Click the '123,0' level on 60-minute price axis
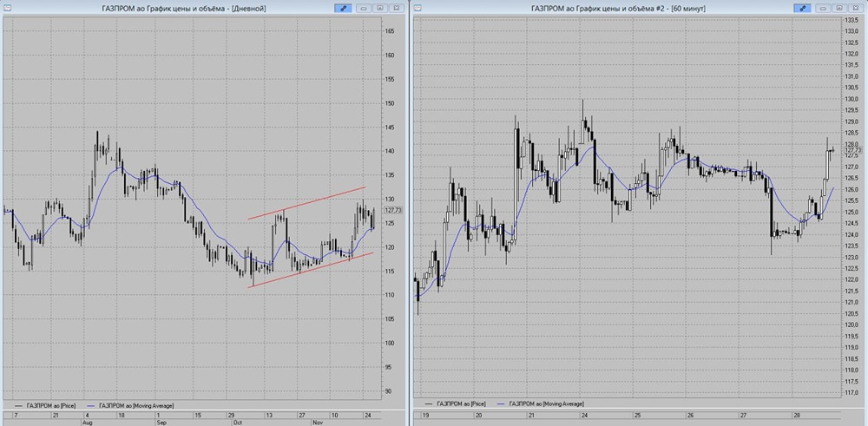The height and width of the screenshot is (426, 868). point(851,258)
